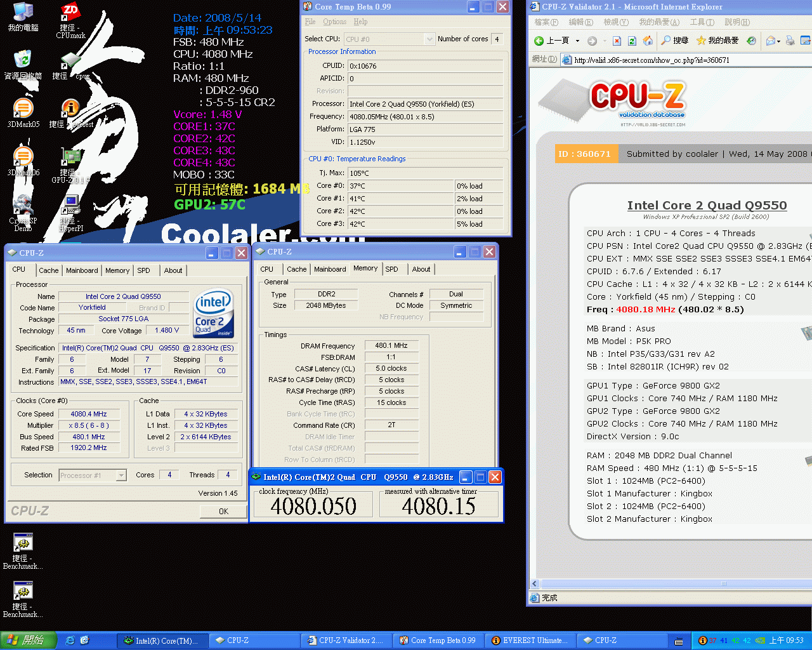Click the Start button

[x=29, y=640]
